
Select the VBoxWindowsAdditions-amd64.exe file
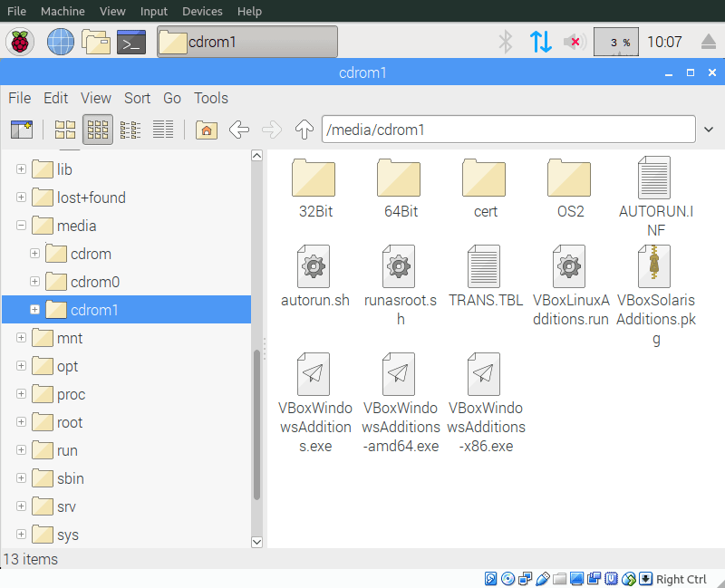[401, 403]
